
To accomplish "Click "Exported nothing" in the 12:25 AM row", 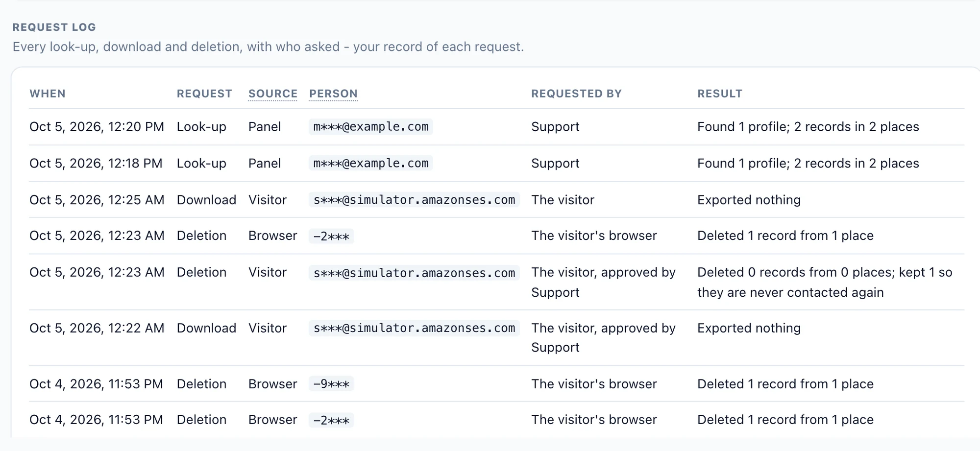I will (749, 200).
